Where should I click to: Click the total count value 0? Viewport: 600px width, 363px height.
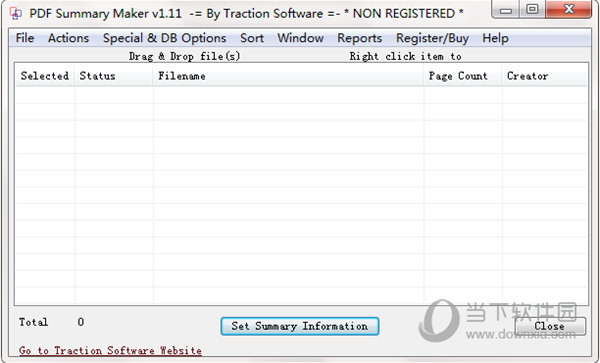[80, 322]
